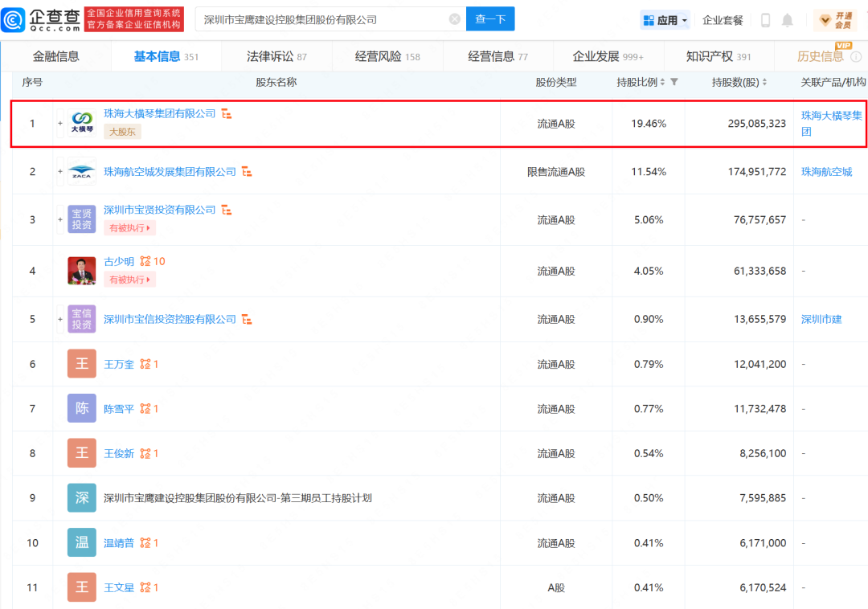
Task: Click filter funnel icon in 持股比例 column
Action: (674, 83)
